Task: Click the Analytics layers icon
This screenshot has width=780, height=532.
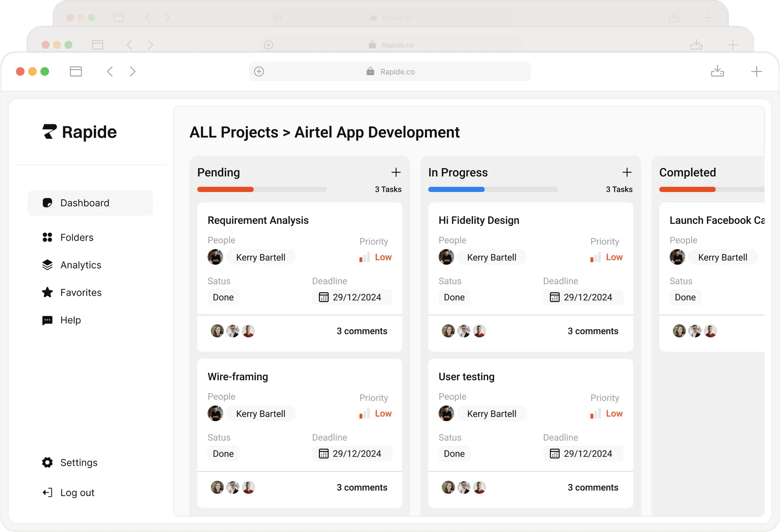Action: (x=47, y=265)
